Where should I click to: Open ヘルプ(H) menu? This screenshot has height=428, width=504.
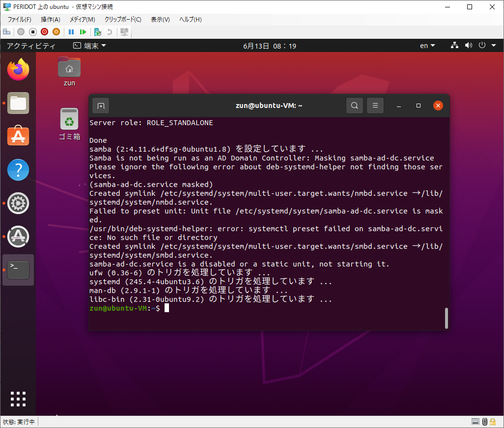pos(190,20)
